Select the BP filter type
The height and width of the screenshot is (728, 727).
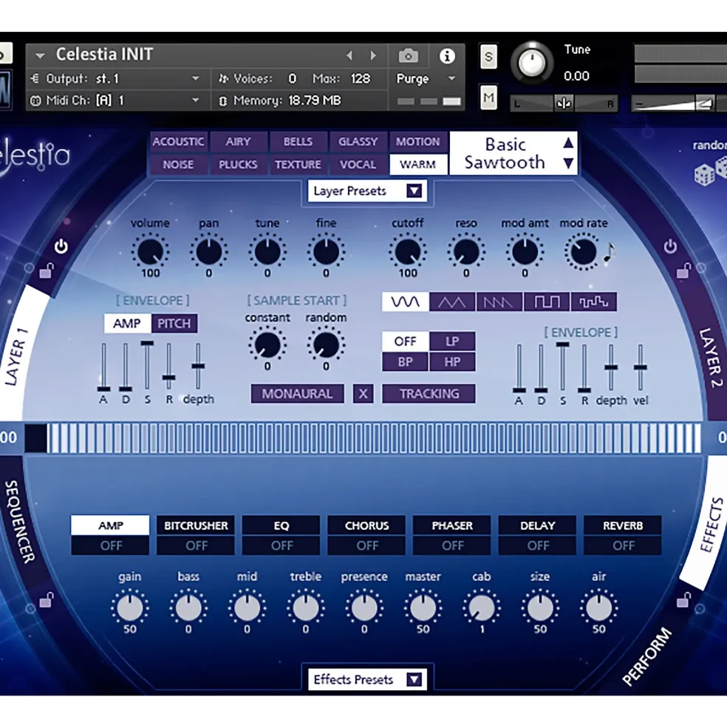405,361
